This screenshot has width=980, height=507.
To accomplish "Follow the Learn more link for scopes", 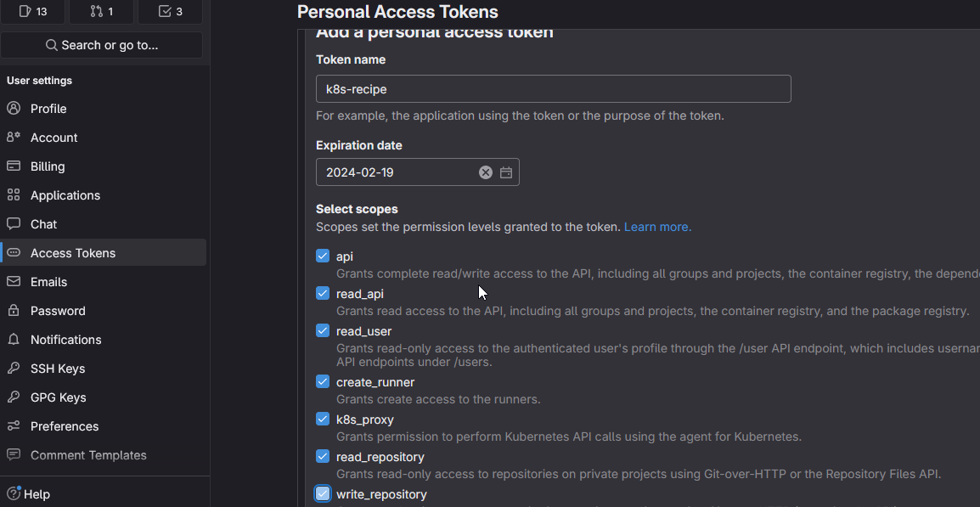I will pyautogui.click(x=657, y=227).
